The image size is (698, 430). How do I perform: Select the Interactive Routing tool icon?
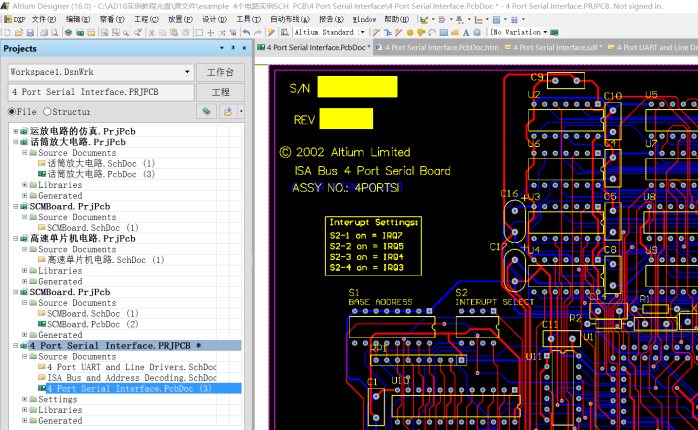click(376, 32)
